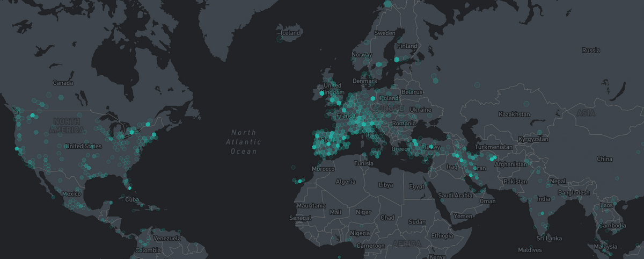
Task: Click the NORTH AMERICA continent label
Action: [66, 126]
